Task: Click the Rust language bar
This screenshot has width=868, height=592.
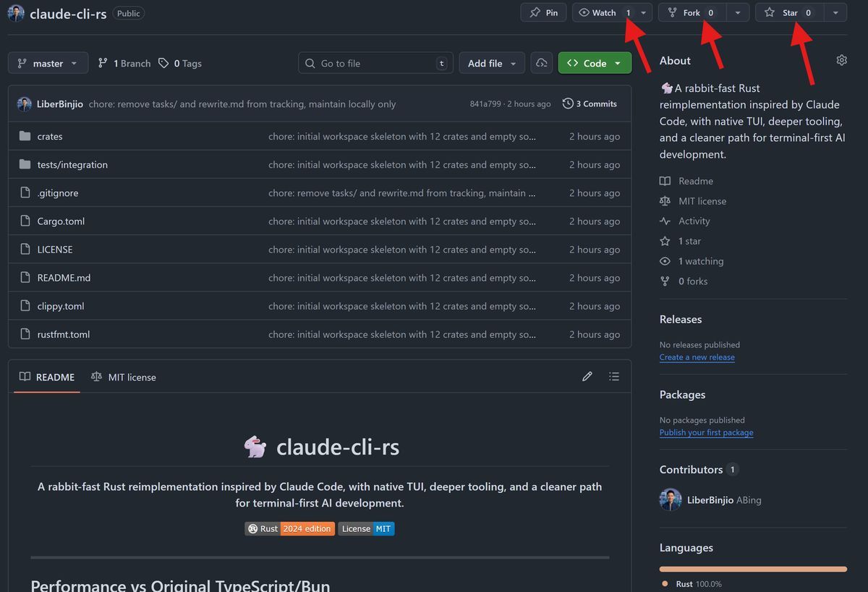Action: pyautogui.click(x=752, y=569)
